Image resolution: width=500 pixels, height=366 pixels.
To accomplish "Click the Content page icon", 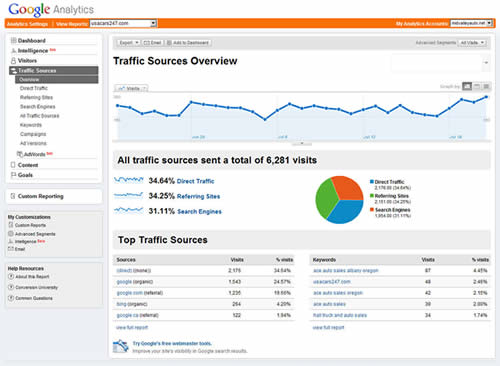I will click(x=13, y=165).
